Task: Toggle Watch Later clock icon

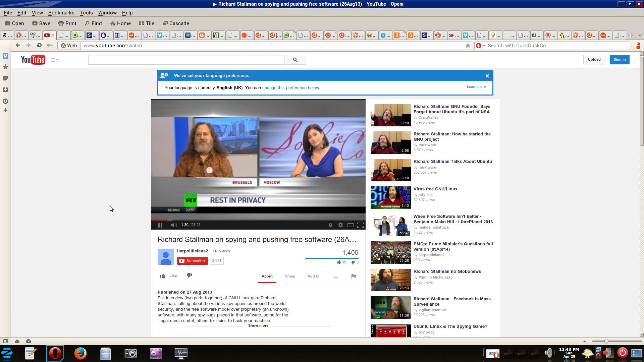Action: pos(330,225)
